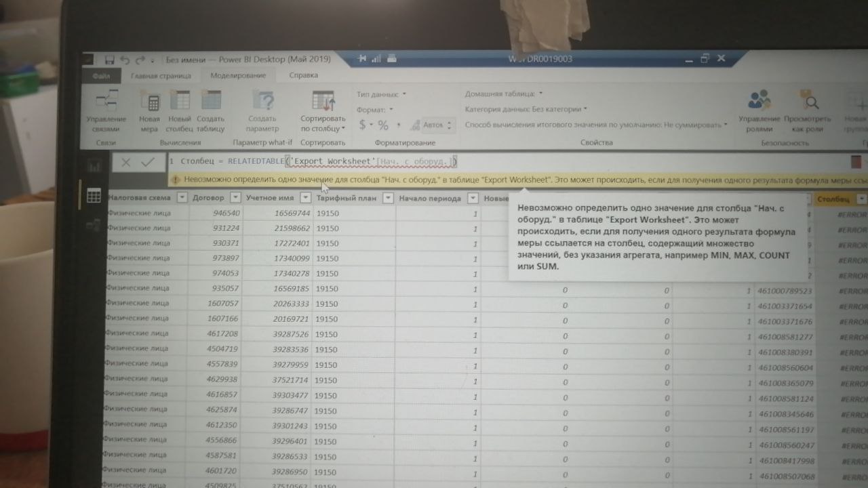Click the warning icon in the error bar
This screenshot has width=868, height=488.
(x=174, y=180)
